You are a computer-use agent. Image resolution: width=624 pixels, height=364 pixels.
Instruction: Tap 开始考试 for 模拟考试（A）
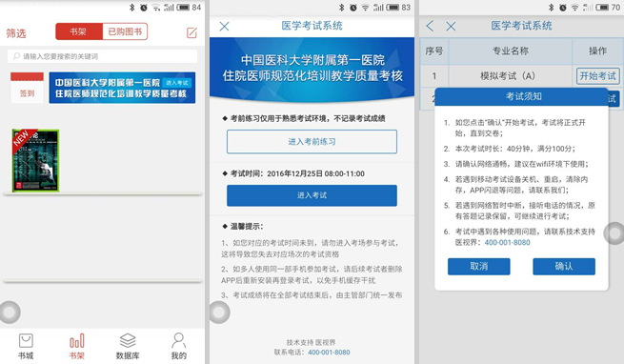point(597,75)
